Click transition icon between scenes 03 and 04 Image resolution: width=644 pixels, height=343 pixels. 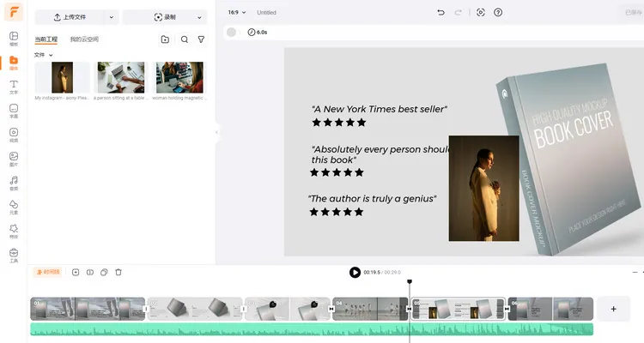click(331, 309)
